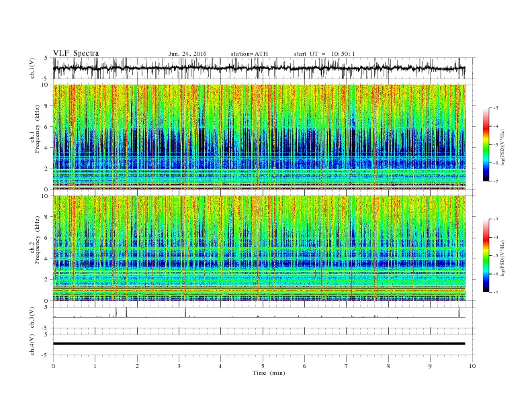This screenshot has width=532, height=411.
Task: Click the time axis tick label '8'
Action: pyautogui.click(x=388, y=366)
